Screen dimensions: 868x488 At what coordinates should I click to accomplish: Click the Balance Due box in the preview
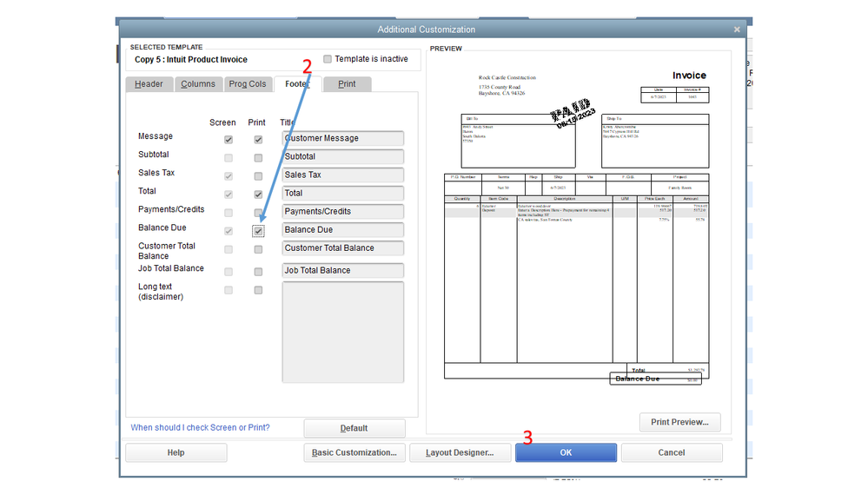click(655, 379)
